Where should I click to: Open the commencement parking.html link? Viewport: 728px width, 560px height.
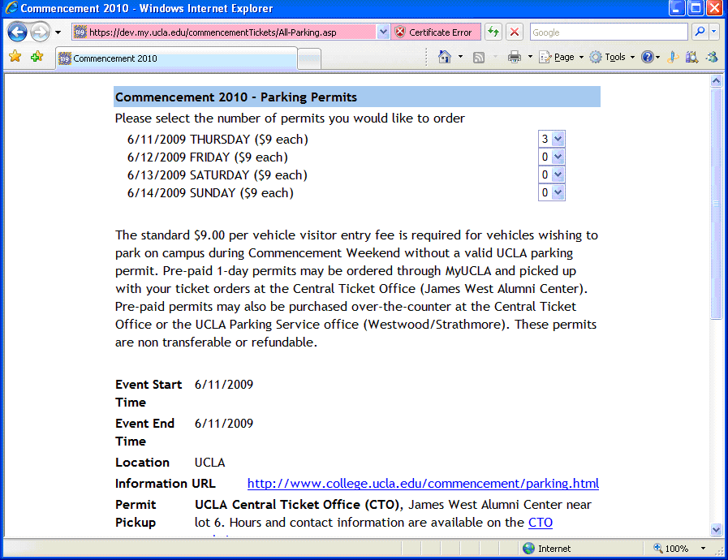click(423, 484)
